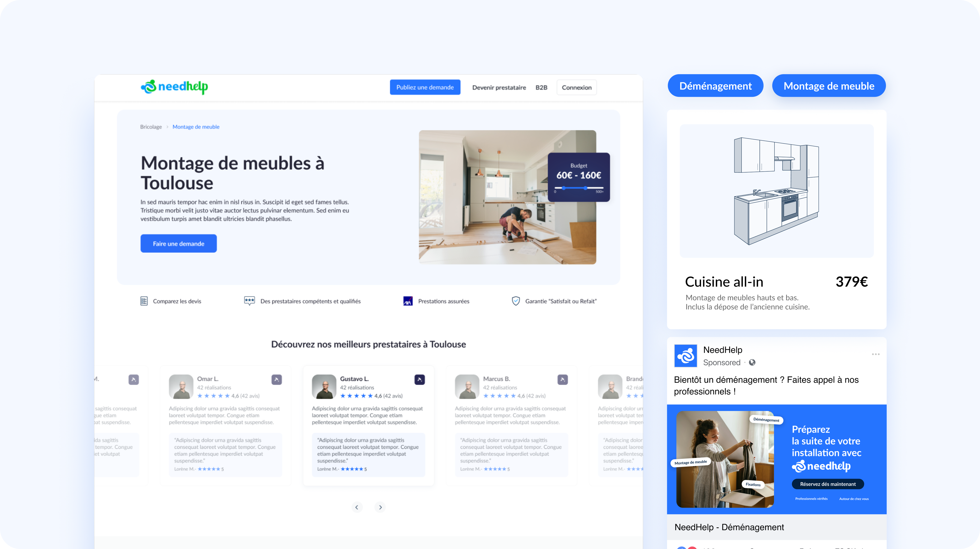Click the star-rating chat icon for qualified providers
This screenshot has width=980, height=549.
click(249, 301)
